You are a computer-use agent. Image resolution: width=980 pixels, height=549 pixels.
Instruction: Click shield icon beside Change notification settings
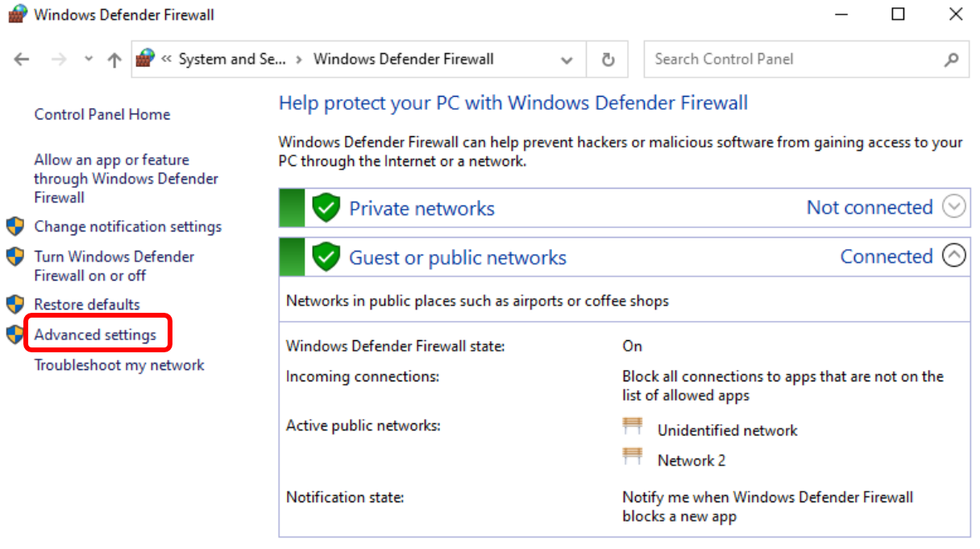(15, 226)
